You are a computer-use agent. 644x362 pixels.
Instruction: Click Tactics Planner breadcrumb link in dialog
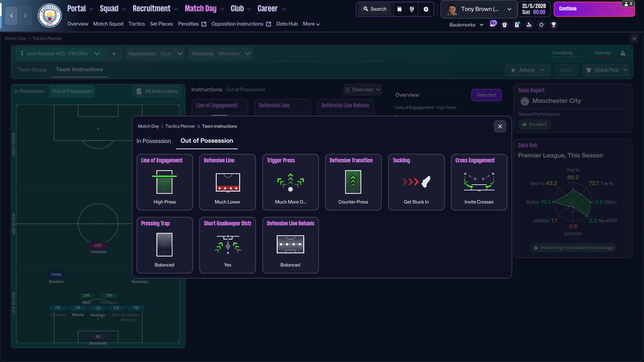(x=180, y=126)
